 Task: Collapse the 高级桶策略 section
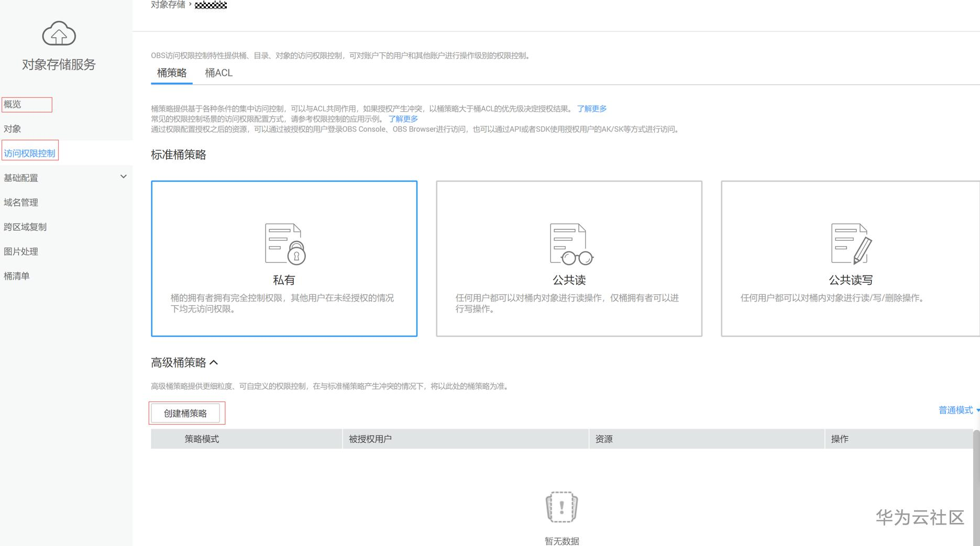click(214, 362)
